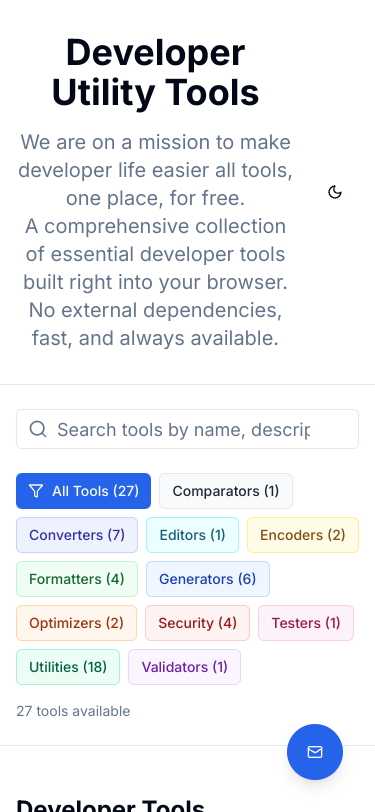Click the funnel filter icon in All Tools
Screen dimensions: 375x812
36,491
